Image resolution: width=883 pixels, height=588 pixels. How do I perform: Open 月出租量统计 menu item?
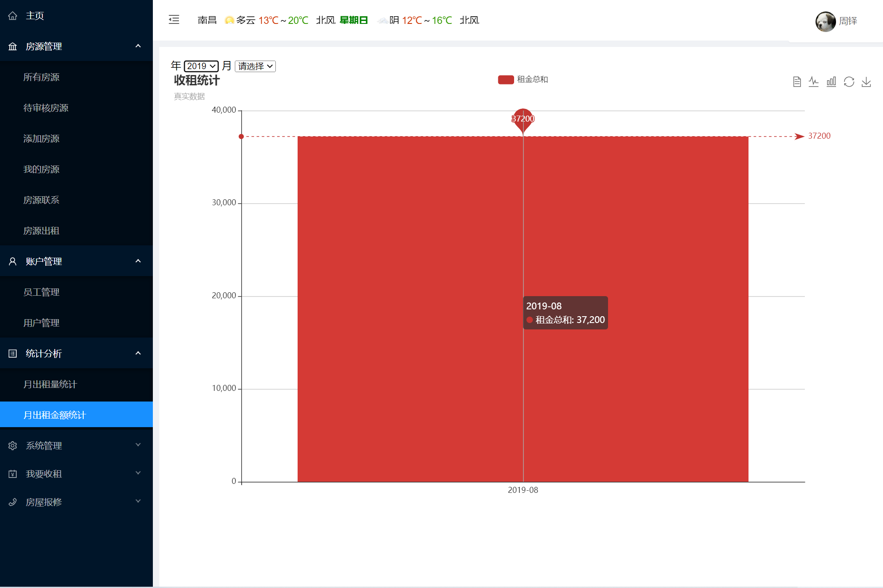click(50, 384)
